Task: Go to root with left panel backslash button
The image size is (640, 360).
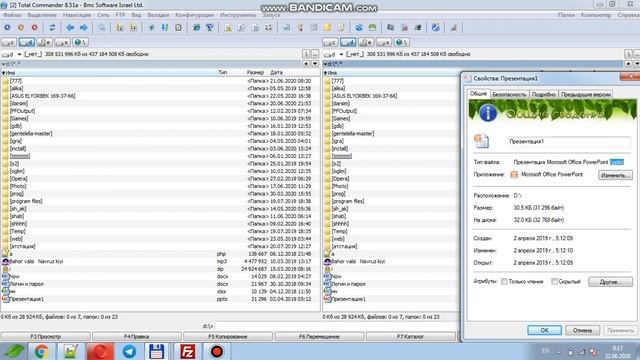Action: pos(306,54)
